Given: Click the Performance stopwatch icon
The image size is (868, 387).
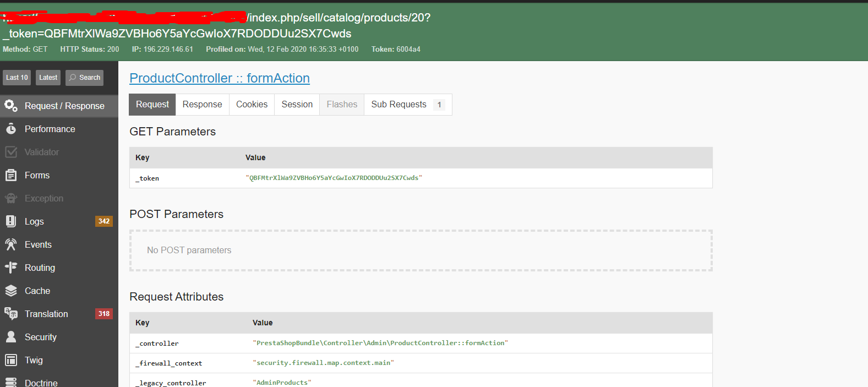Looking at the screenshot, I should tap(11, 129).
